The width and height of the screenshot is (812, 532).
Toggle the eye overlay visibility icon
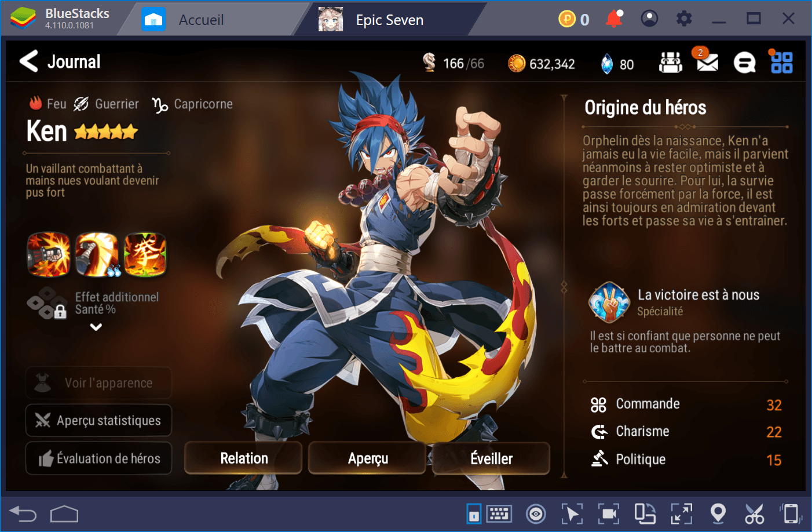pos(536,514)
